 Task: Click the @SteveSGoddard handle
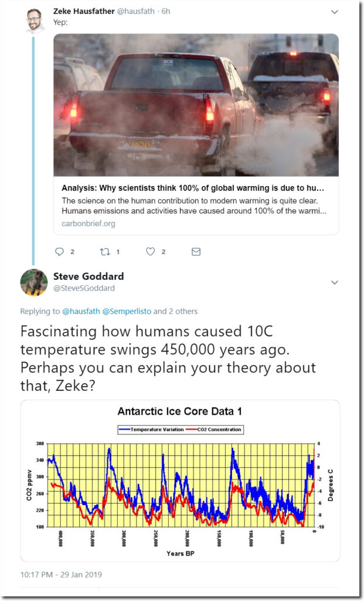click(x=84, y=288)
